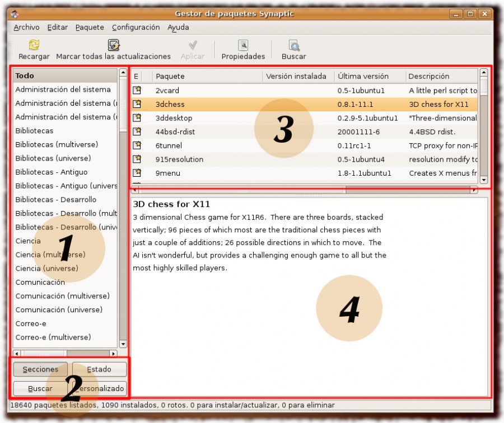Open the Paquete menu
The image size is (504, 423).
tap(90, 27)
